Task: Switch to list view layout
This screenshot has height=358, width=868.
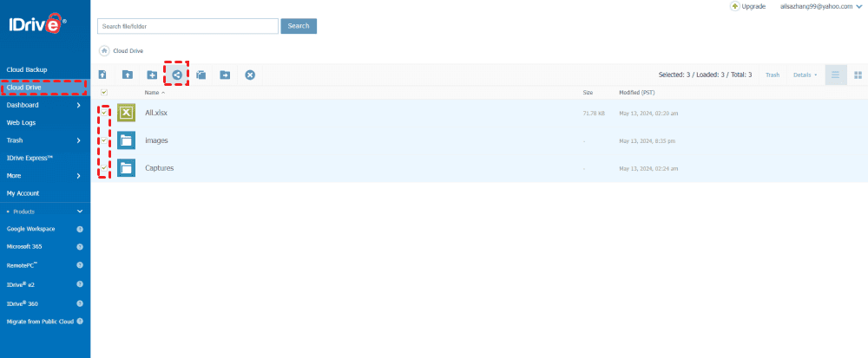Action: [835, 75]
